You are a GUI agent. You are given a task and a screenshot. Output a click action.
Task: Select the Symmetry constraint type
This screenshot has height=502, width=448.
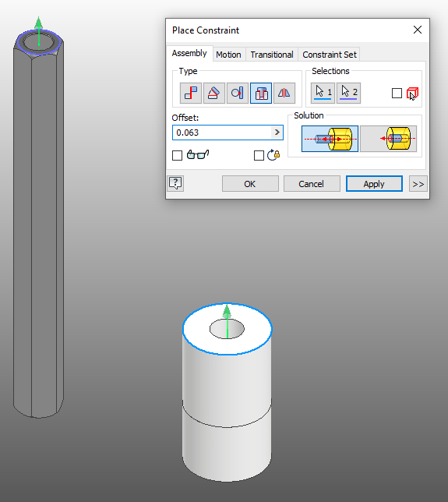284,94
